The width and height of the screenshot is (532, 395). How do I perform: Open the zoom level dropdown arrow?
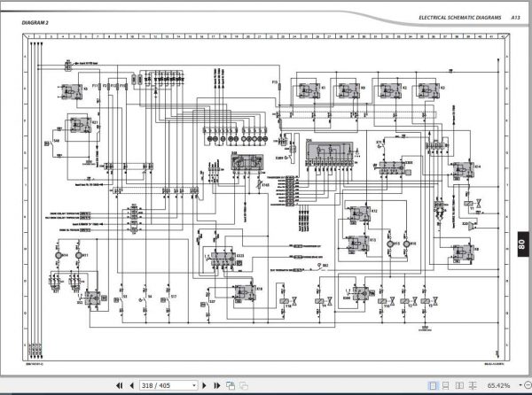520,385
